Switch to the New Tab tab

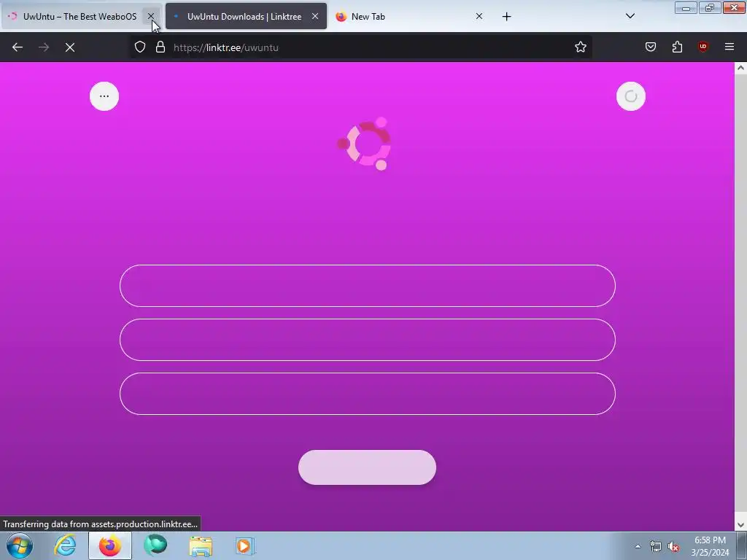coord(368,17)
